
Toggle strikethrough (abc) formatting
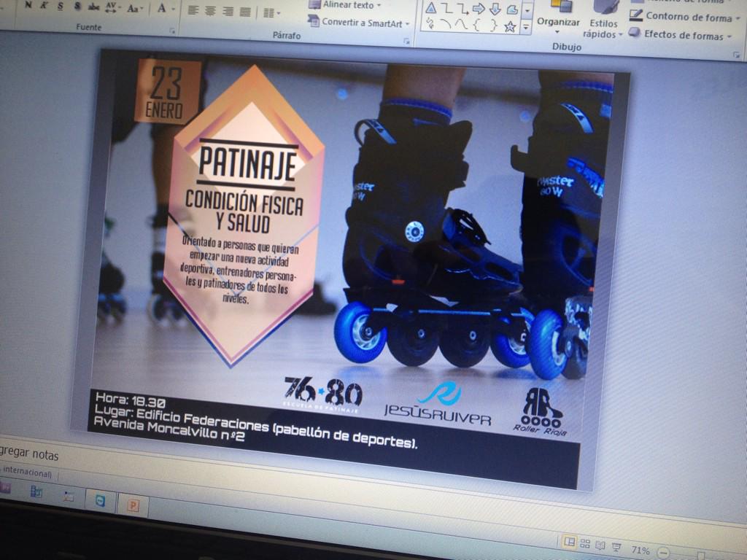click(93, 7)
